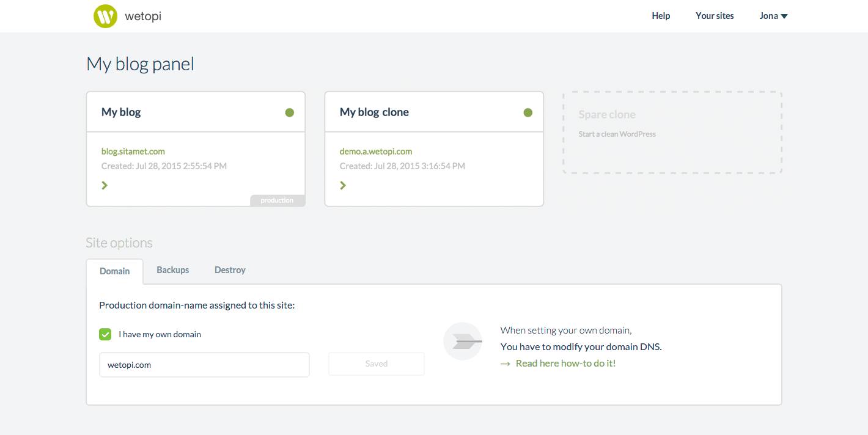Click 'Production domain-name assigned to this site:' text
Image resolution: width=868 pixels, height=435 pixels.
tap(197, 305)
